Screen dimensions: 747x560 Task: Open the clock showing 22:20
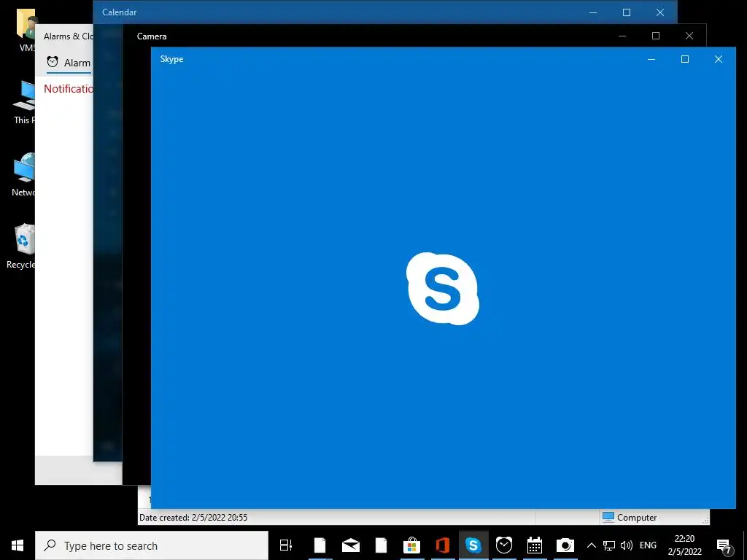[684, 545]
